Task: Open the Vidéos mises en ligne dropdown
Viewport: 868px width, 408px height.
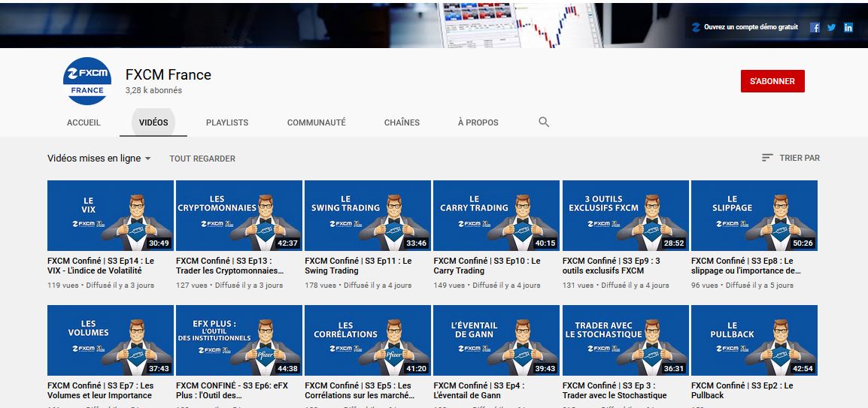Action: [99, 158]
